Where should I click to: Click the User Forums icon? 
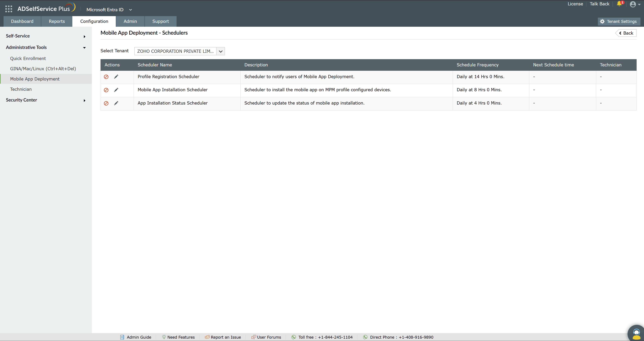pyautogui.click(x=253, y=337)
